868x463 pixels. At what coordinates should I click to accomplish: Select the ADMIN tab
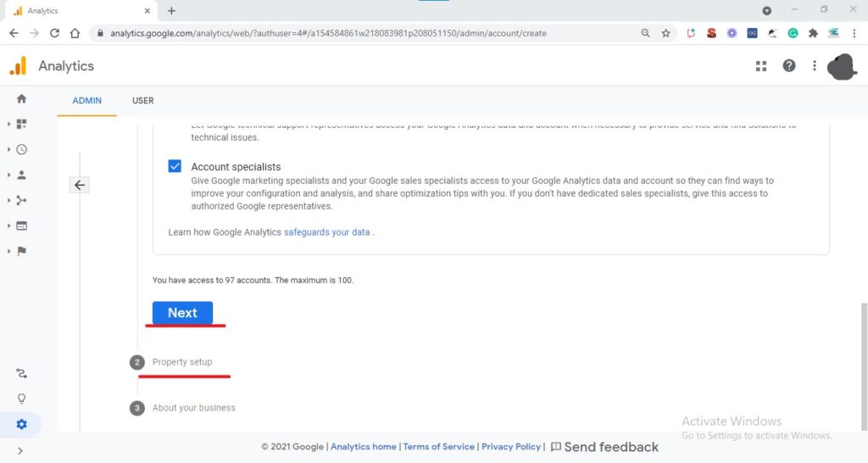tap(87, 101)
